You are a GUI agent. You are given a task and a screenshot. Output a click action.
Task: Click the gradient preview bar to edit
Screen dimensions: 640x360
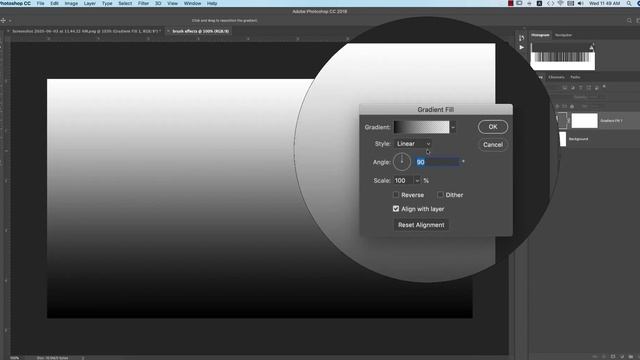coord(421,127)
